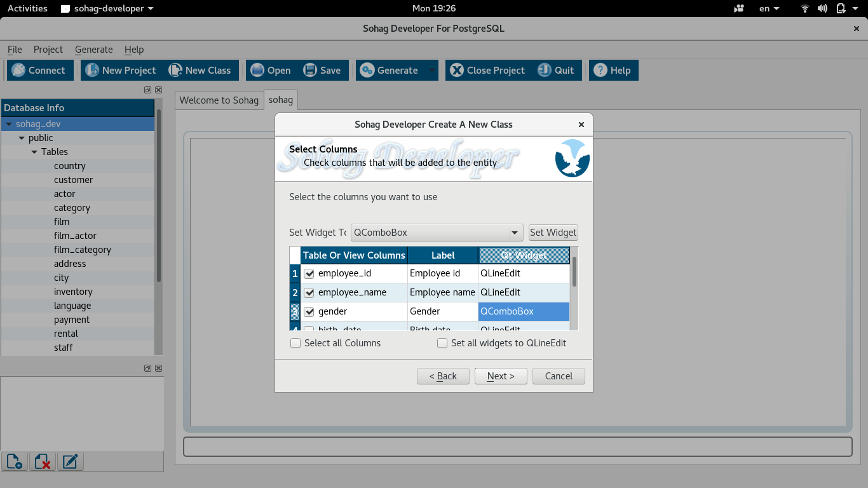
Task: Open the Activities overview
Action: coord(27,8)
